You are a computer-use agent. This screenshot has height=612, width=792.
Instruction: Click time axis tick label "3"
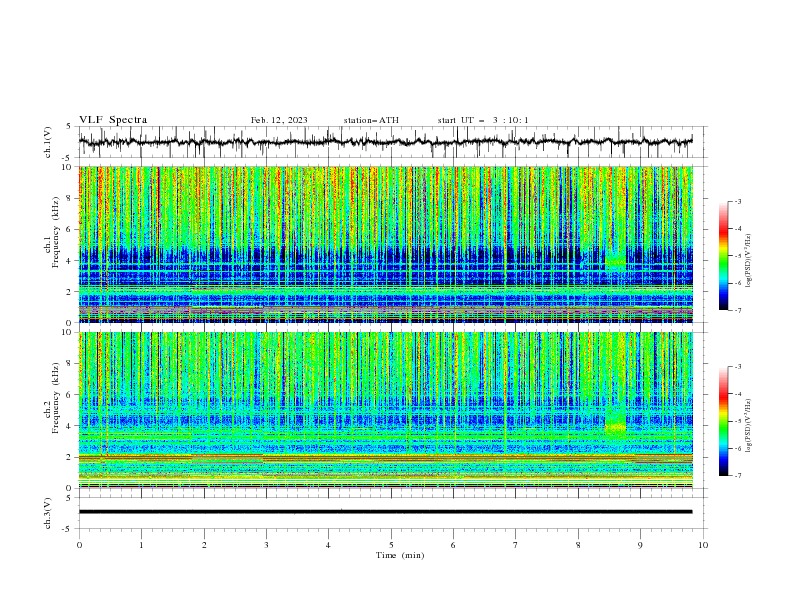click(266, 545)
